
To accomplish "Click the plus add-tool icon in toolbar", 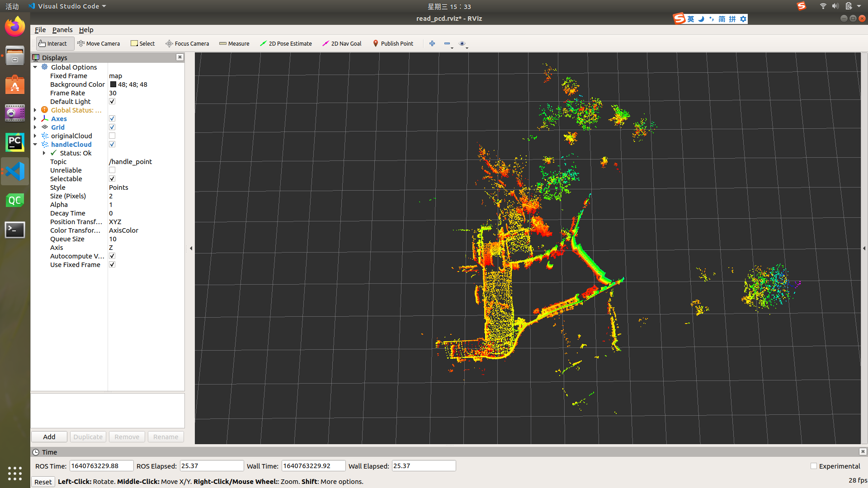I will coord(432,43).
